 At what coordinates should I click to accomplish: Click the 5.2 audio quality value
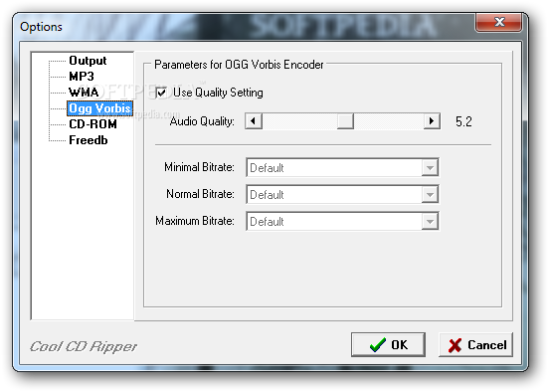pos(463,122)
